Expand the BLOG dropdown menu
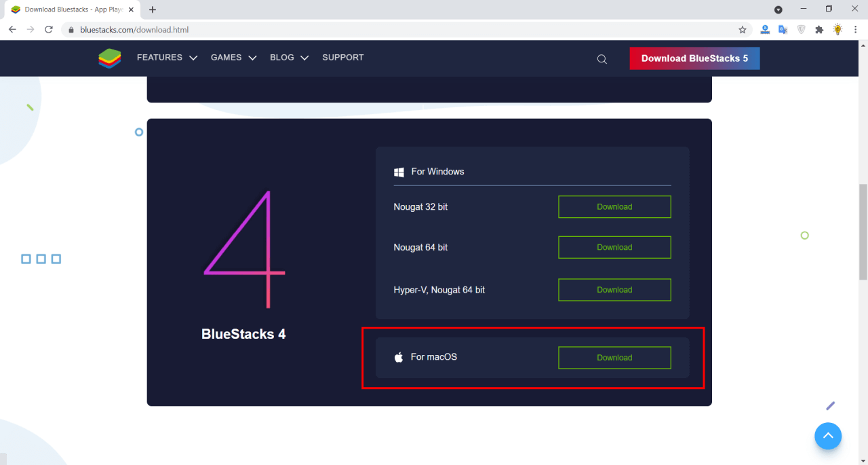Viewport: 868px width, 465px height. click(x=289, y=58)
